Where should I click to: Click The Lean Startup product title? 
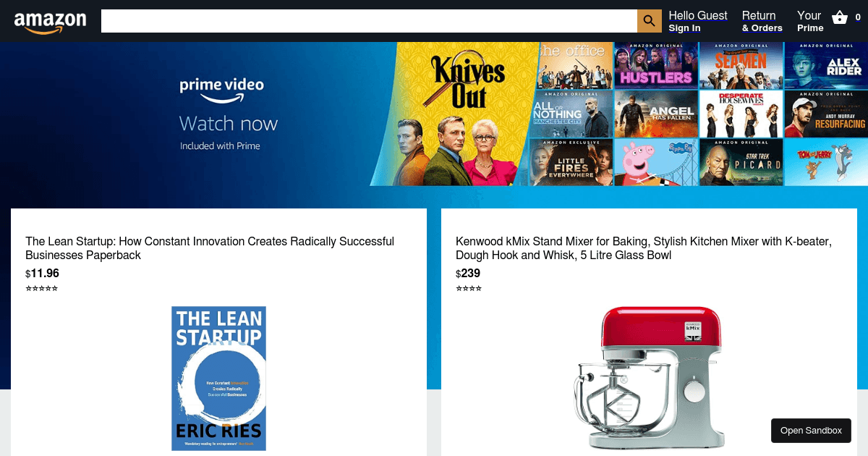click(210, 248)
